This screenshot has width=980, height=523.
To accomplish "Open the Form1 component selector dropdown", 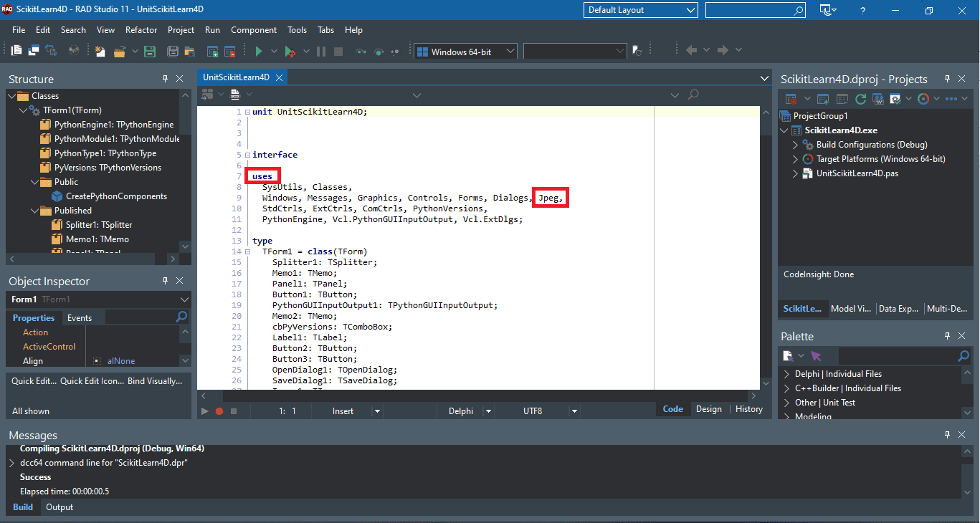I will click(x=184, y=299).
